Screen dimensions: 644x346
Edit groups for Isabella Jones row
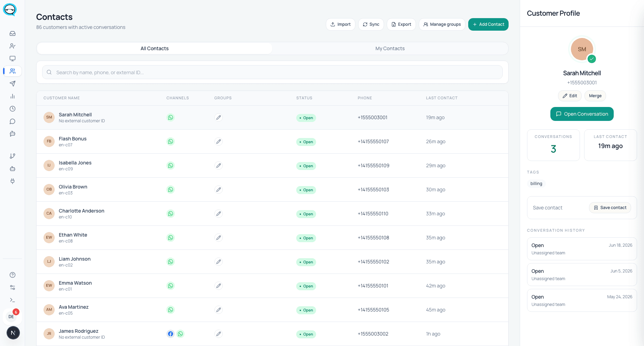pyautogui.click(x=219, y=166)
